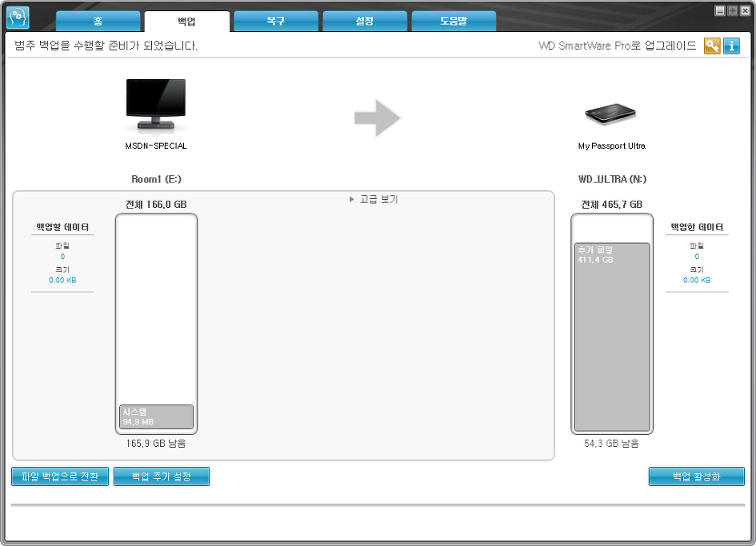Open the 복구 tab

276,22
